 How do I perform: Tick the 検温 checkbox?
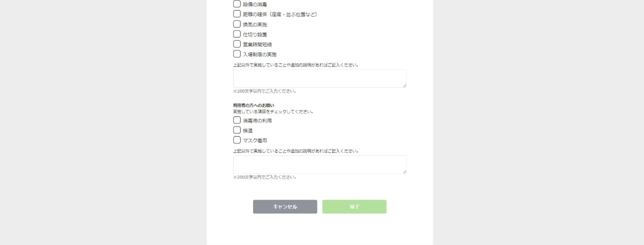coord(237,130)
